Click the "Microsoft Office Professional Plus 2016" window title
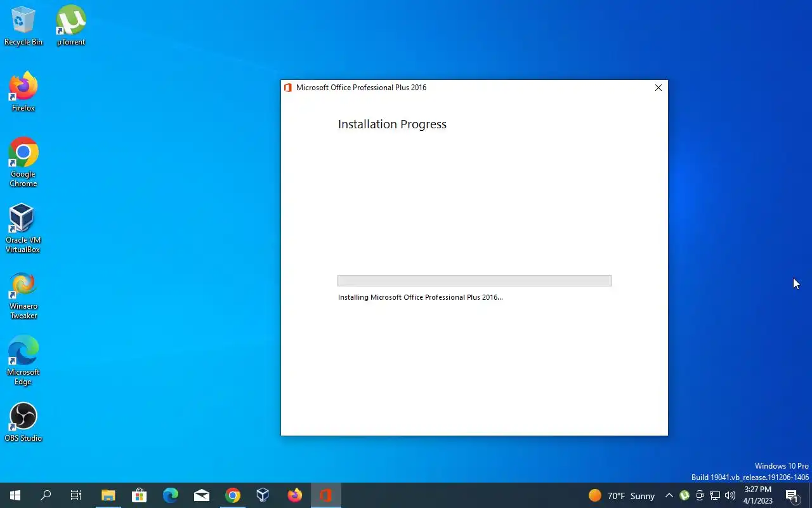 click(x=361, y=88)
